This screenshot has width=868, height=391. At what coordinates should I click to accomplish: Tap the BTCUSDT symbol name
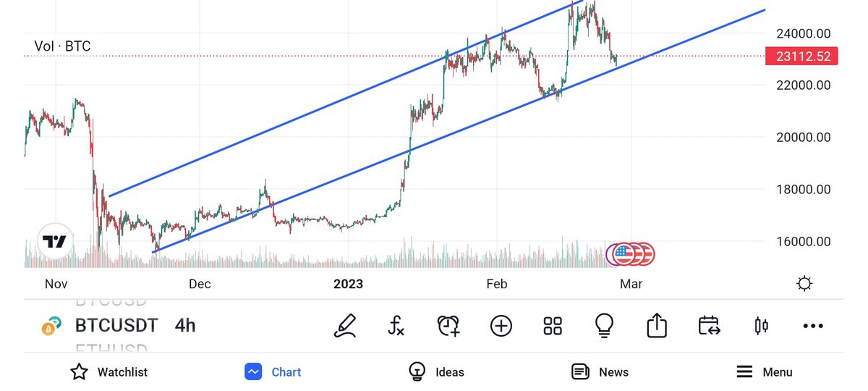(x=116, y=326)
